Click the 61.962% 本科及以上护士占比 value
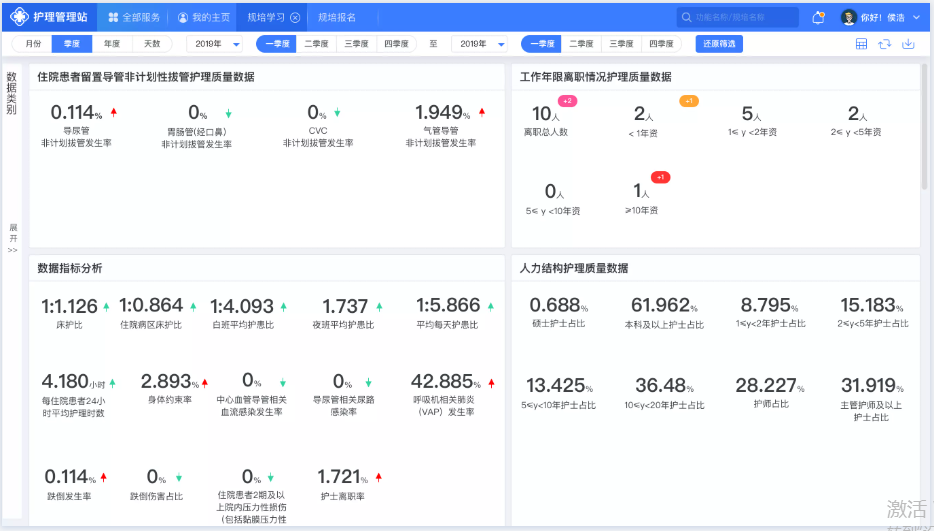934x531 pixels. (x=664, y=305)
